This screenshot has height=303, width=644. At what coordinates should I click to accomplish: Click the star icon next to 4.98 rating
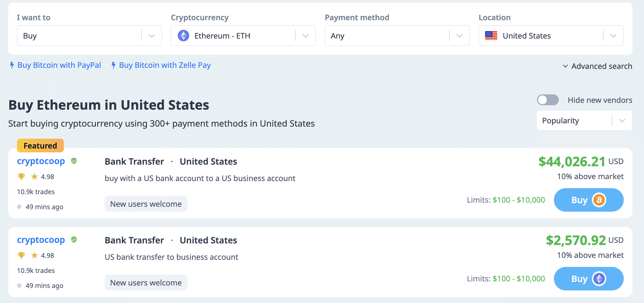tap(34, 176)
